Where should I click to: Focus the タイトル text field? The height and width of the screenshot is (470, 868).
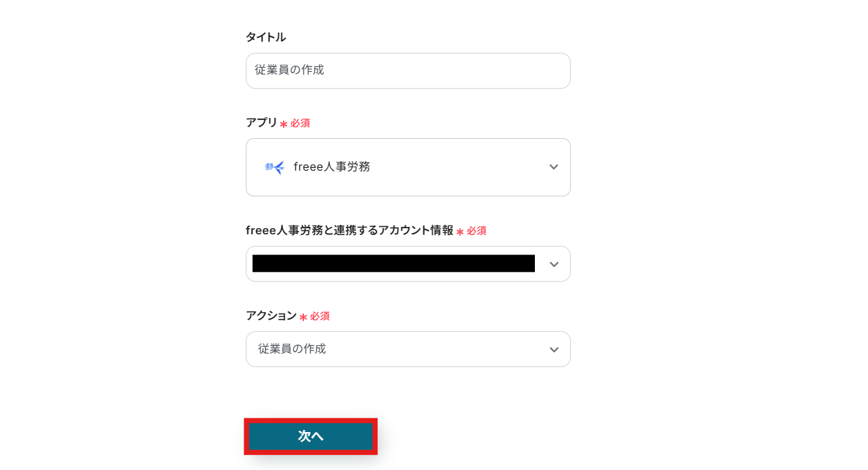pyautogui.click(x=408, y=70)
